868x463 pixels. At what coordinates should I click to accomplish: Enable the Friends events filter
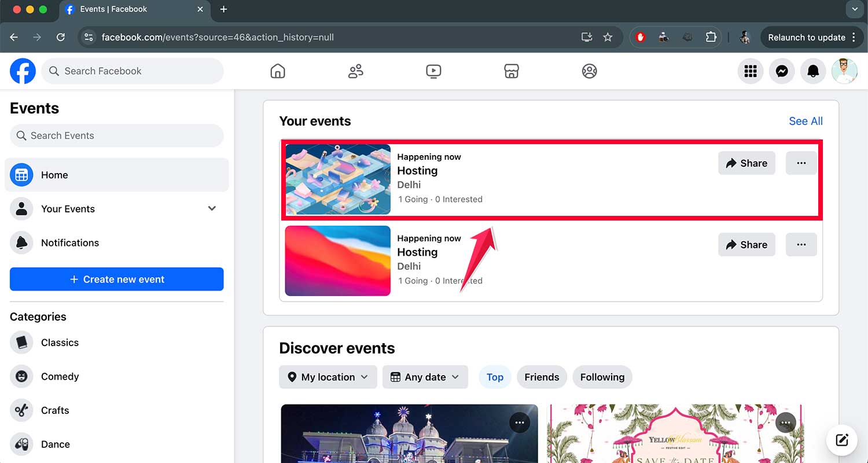coord(542,377)
